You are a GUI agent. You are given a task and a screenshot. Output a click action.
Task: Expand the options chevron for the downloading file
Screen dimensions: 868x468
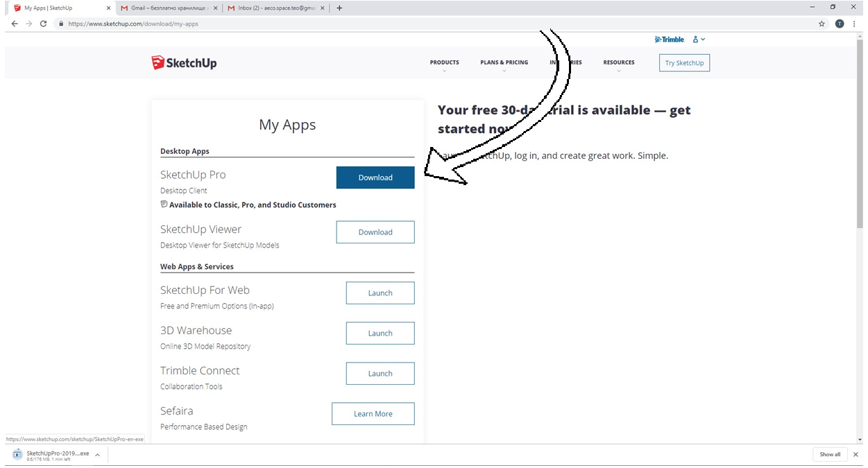pyautogui.click(x=98, y=455)
